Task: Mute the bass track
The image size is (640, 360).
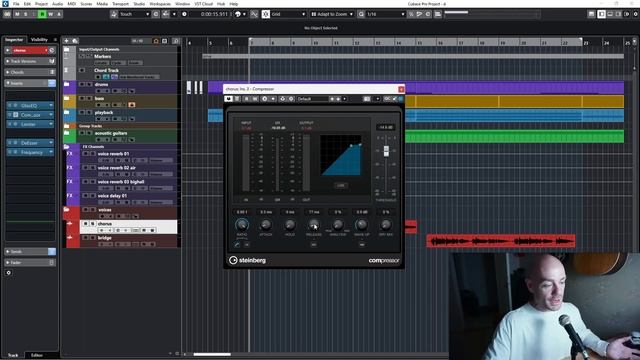Action: click(x=82, y=98)
